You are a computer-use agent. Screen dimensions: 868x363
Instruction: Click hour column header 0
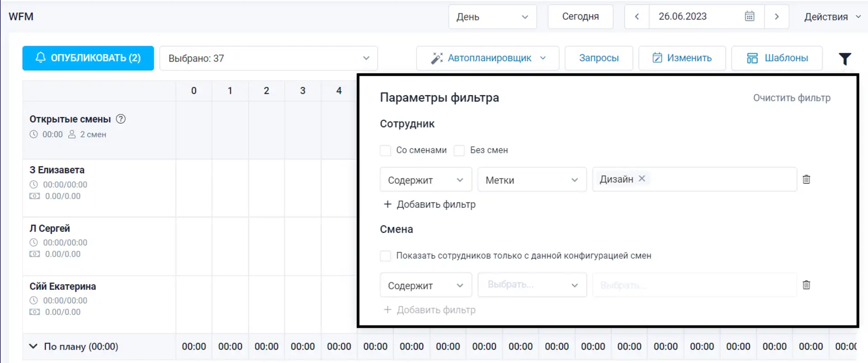(194, 91)
